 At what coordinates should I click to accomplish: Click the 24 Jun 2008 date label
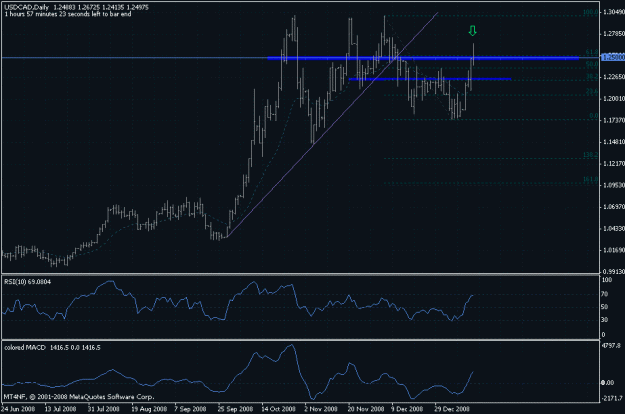(x=18, y=409)
